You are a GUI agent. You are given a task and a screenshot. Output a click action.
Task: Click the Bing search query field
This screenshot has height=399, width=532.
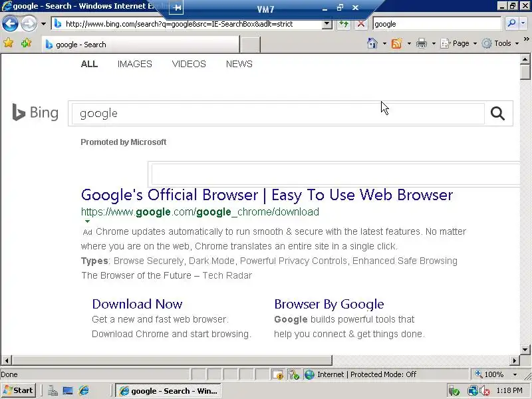278,113
